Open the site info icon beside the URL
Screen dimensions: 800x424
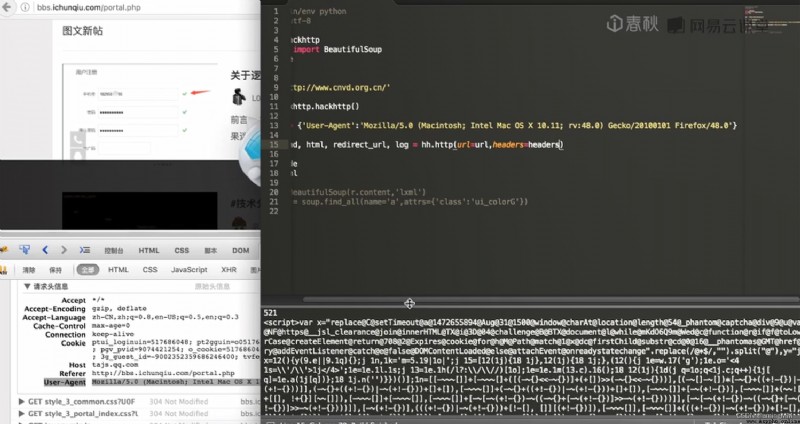[x=25, y=8]
